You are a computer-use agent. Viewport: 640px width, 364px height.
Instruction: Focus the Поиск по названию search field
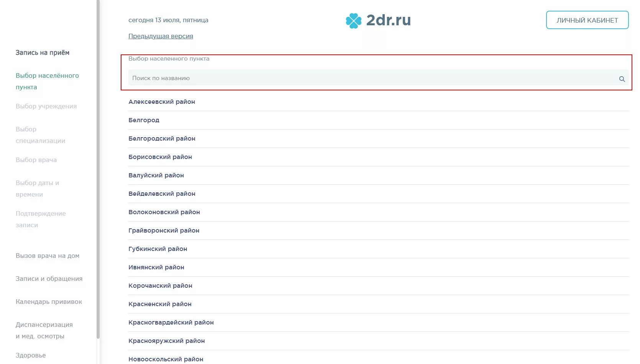(x=378, y=78)
